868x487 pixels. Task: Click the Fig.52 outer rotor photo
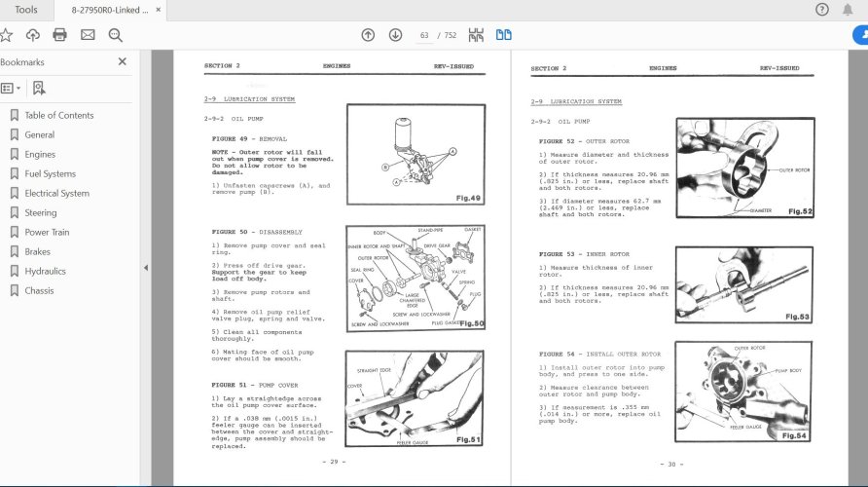[x=745, y=168]
